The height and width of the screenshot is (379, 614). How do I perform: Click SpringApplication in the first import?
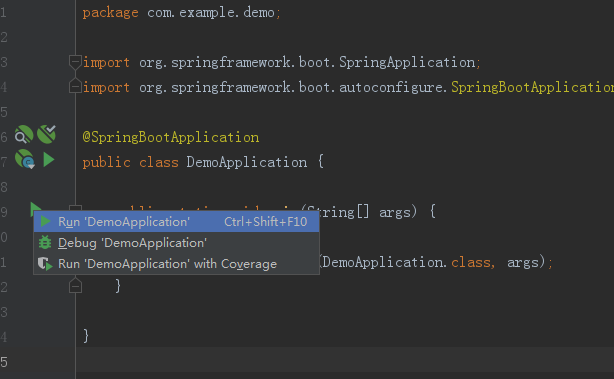pos(407,63)
